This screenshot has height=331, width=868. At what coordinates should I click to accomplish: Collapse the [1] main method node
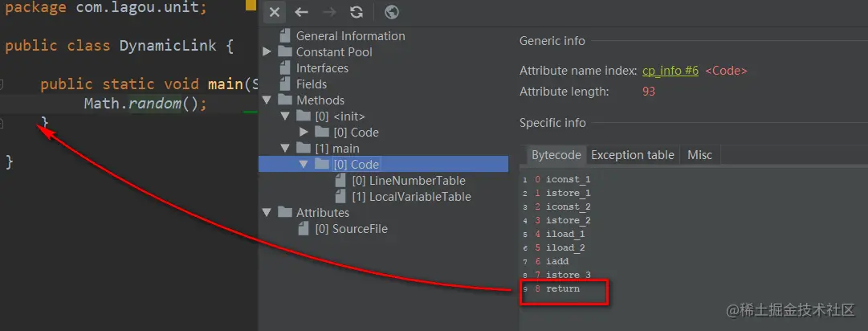click(x=286, y=149)
